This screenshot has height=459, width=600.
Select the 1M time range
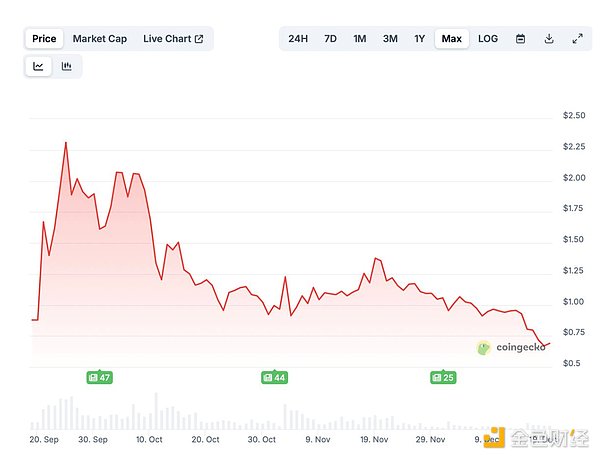click(360, 39)
